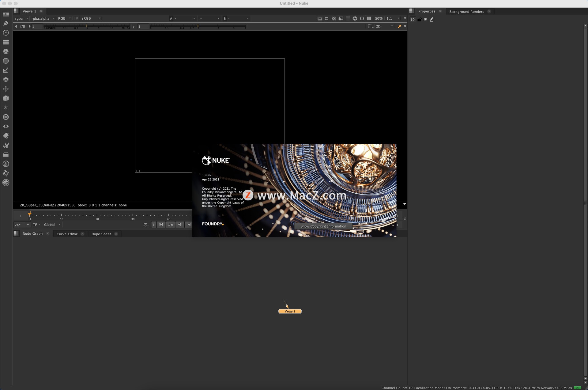This screenshot has height=390, width=588.
Task: Open the Toolsets menu (wrench)
Action: click(x=6, y=145)
